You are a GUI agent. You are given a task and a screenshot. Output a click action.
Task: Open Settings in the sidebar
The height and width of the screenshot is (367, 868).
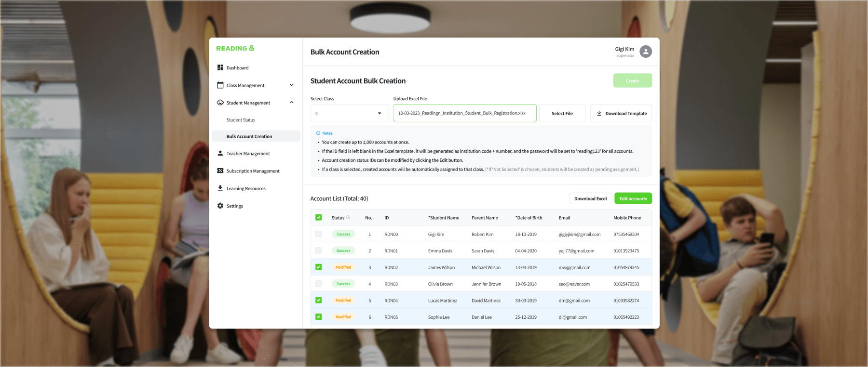coord(234,206)
